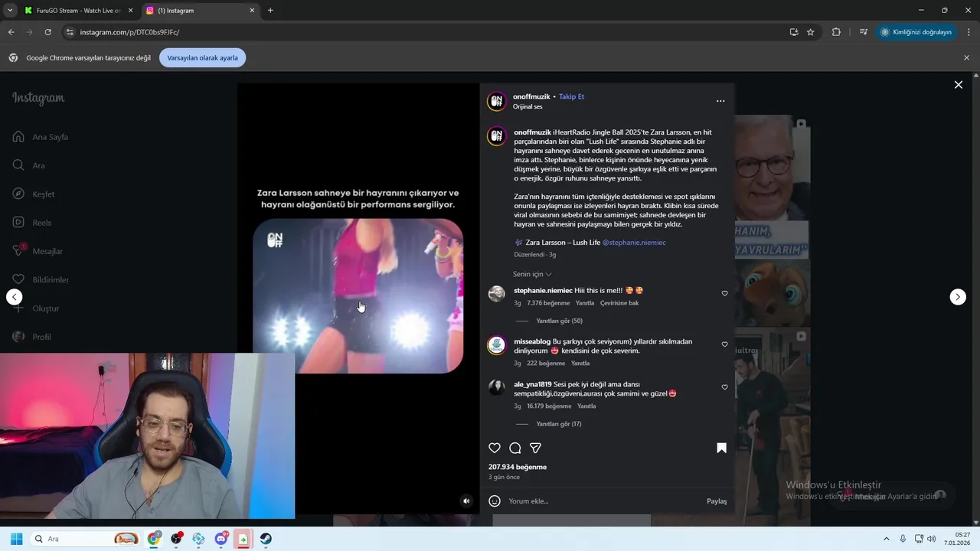
Task: Expand 'Yanıtları gör (17)' replies
Action: tap(559, 424)
